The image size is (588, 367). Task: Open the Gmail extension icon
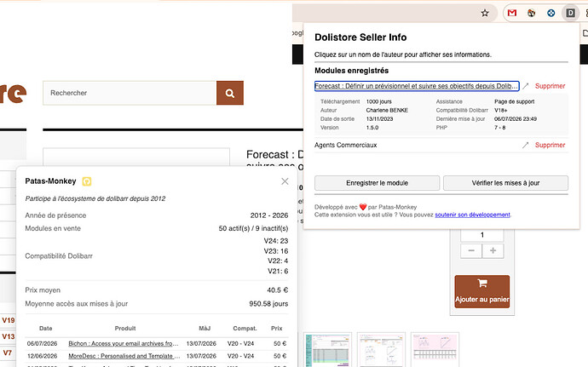click(x=512, y=13)
